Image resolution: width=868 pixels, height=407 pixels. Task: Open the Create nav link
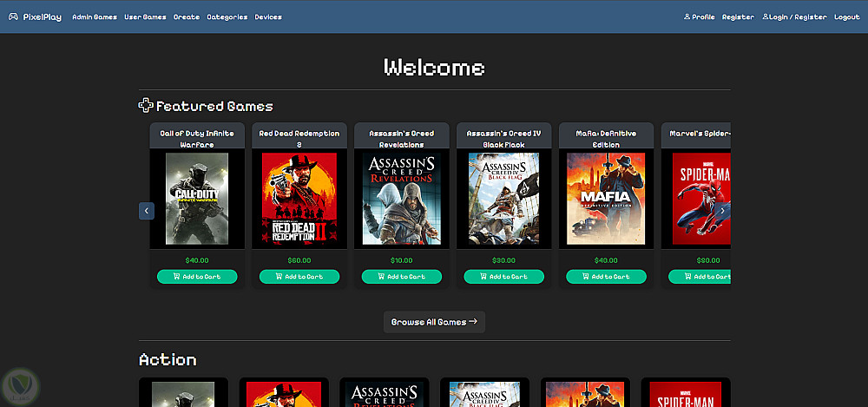187,17
